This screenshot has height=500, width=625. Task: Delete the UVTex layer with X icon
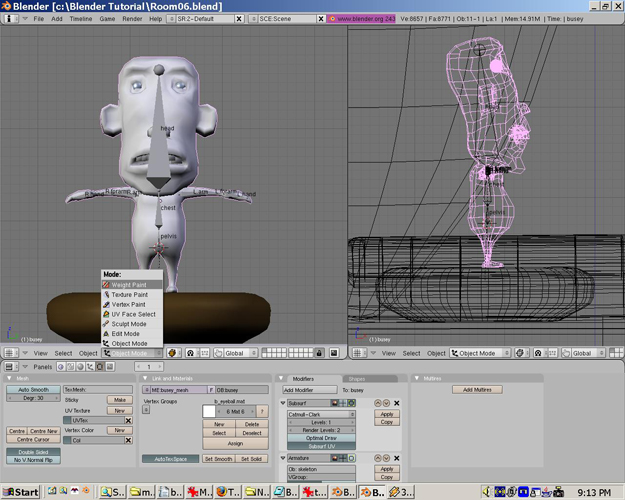pyautogui.click(x=130, y=421)
